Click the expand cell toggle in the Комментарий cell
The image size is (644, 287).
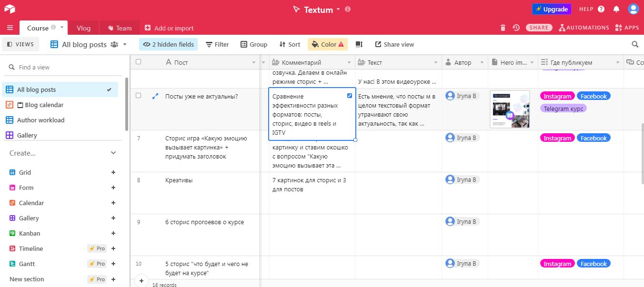(x=350, y=96)
